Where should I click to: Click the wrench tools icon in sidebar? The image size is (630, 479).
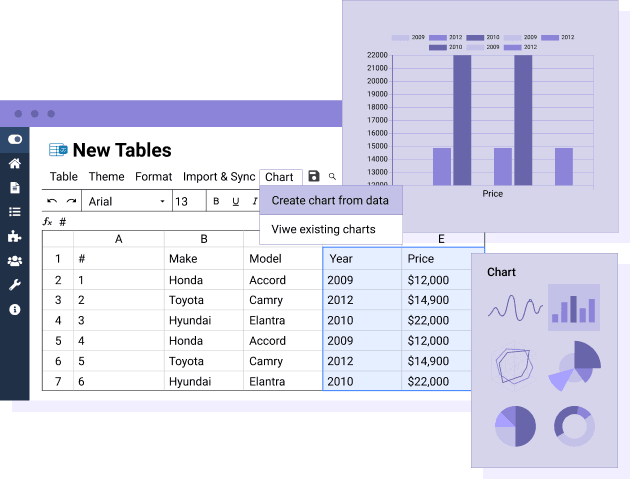15,285
